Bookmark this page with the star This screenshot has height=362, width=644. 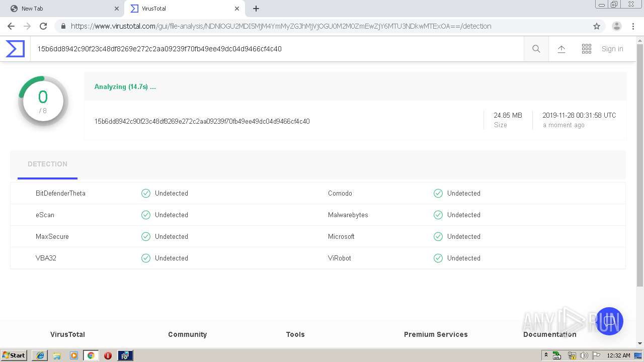[x=597, y=26]
